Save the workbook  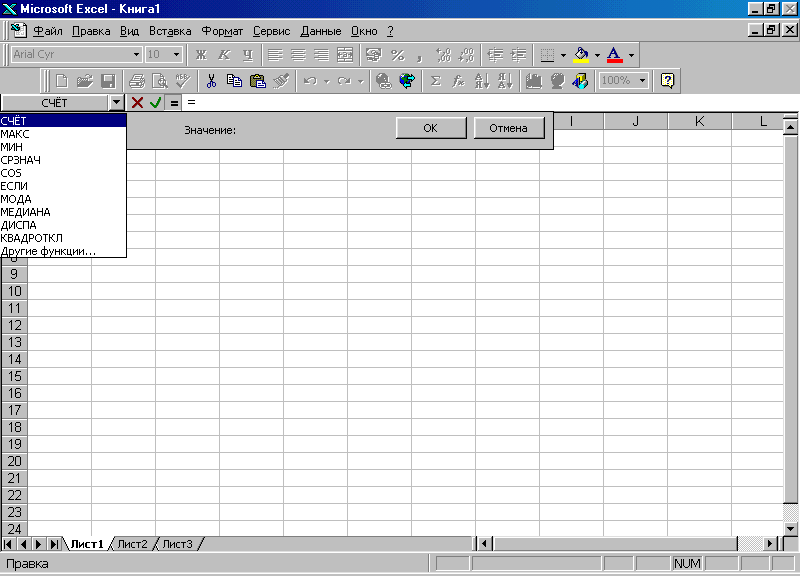coord(108,81)
